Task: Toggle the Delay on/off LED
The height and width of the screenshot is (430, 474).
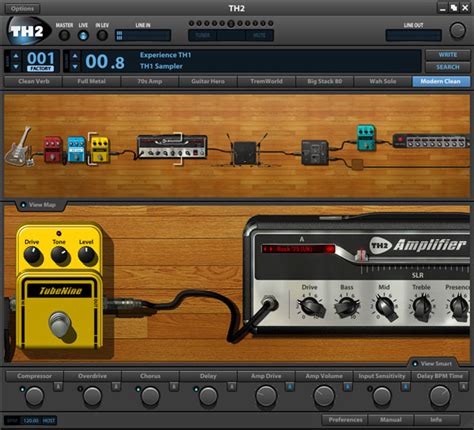Action: (196, 389)
